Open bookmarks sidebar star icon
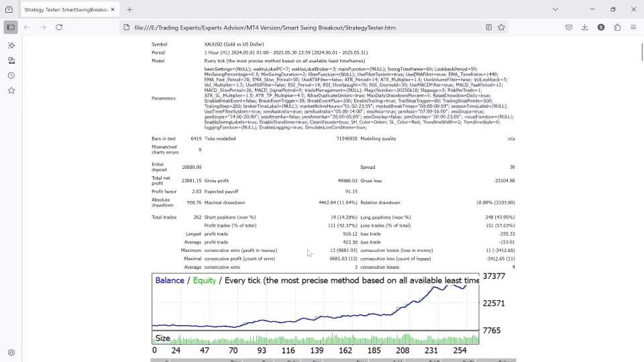The image size is (644, 362). [11, 90]
